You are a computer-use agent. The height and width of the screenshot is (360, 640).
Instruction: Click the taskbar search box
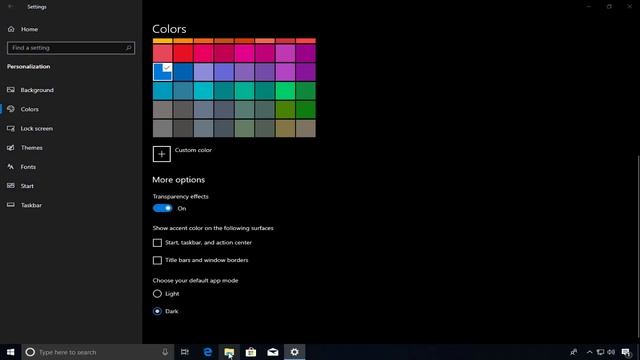pos(98,352)
